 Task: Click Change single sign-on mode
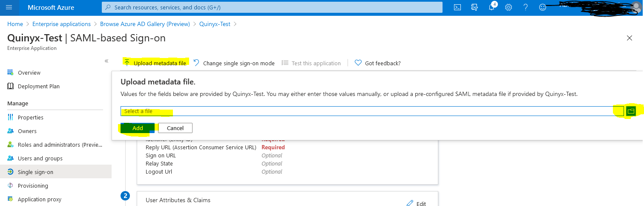pyautogui.click(x=234, y=63)
